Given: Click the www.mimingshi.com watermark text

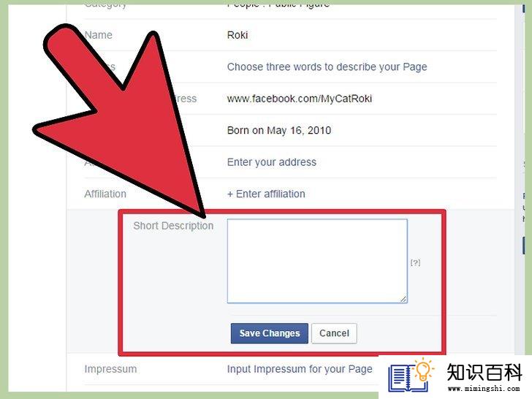Looking at the screenshot, I should 484,389.
